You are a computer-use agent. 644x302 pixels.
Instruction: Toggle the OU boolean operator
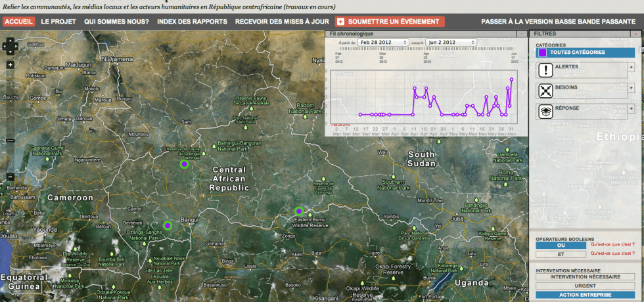click(x=561, y=245)
